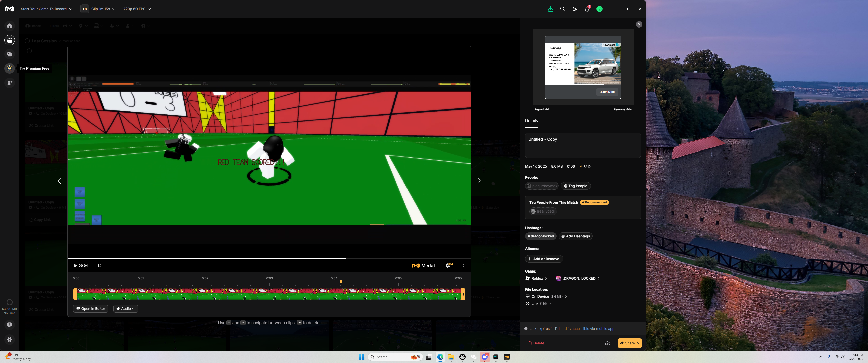Viewport: 868px width, 363px height.
Task: Toggle the clip selection circle under Last Session
Action: tap(29, 51)
